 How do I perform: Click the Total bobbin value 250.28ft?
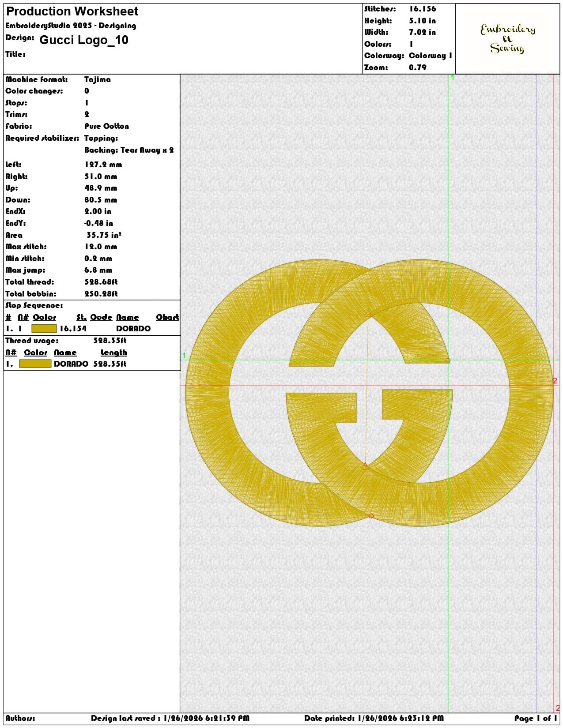coord(101,294)
